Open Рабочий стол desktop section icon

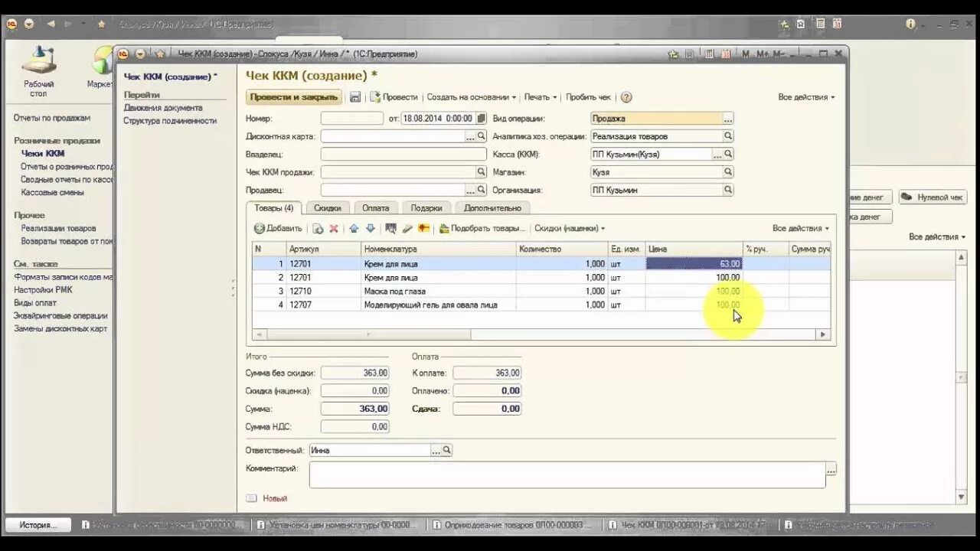pyautogui.click(x=38, y=71)
